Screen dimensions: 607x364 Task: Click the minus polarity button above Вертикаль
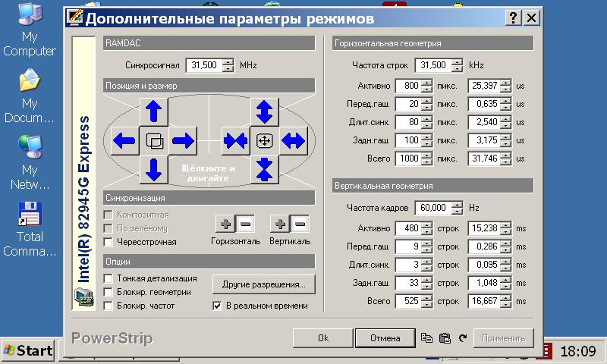[300, 224]
